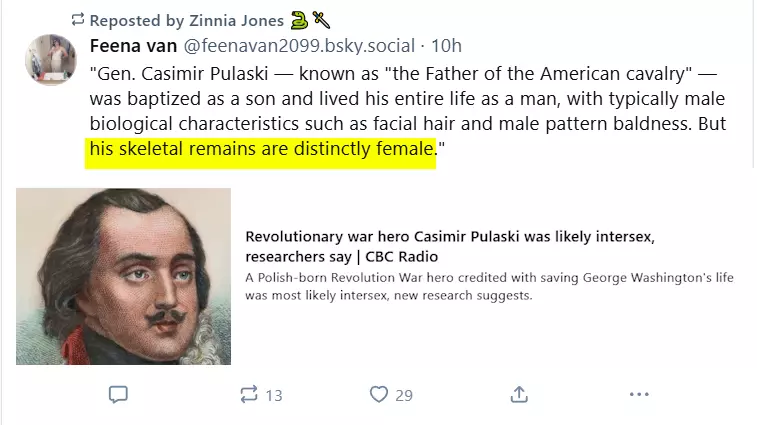Image resolution: width=757 pixels, height=425 pixels.
Task: Click the like count showing 29
Action: coord(403,395)
